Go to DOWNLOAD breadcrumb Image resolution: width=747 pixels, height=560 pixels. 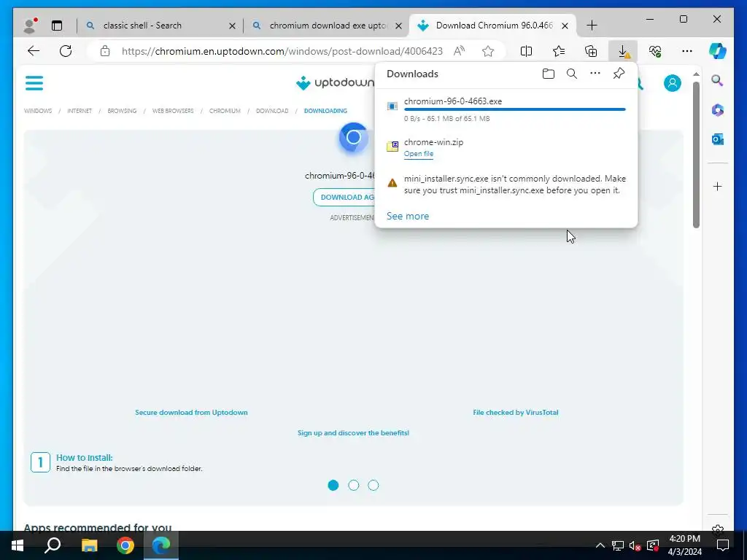[272, 111]
